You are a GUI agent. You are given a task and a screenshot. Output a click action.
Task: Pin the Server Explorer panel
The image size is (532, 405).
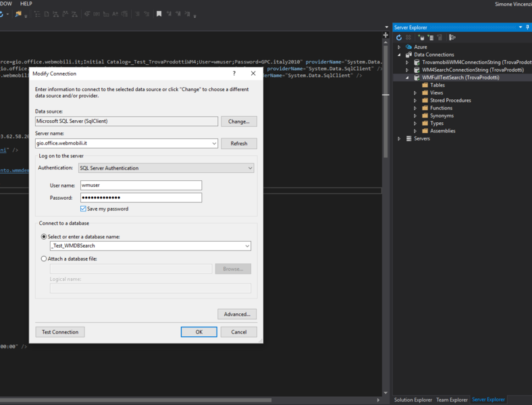(x=527, y=28)
